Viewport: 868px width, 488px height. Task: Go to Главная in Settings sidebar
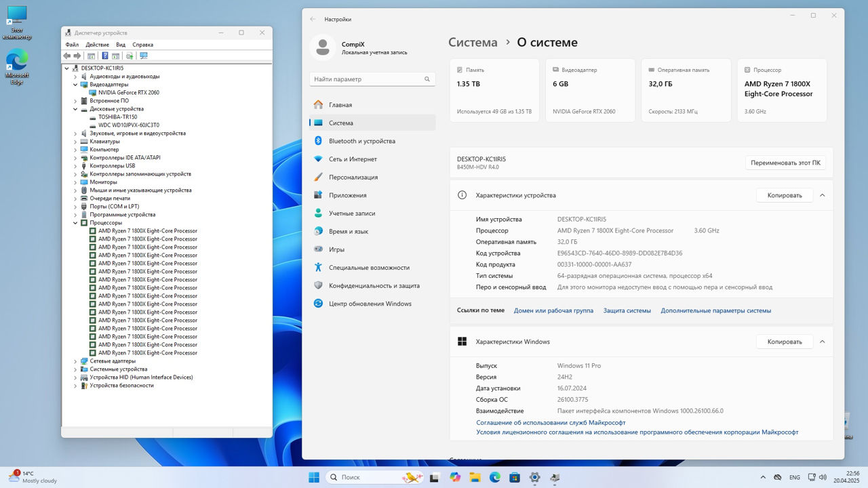click(372, 105)
